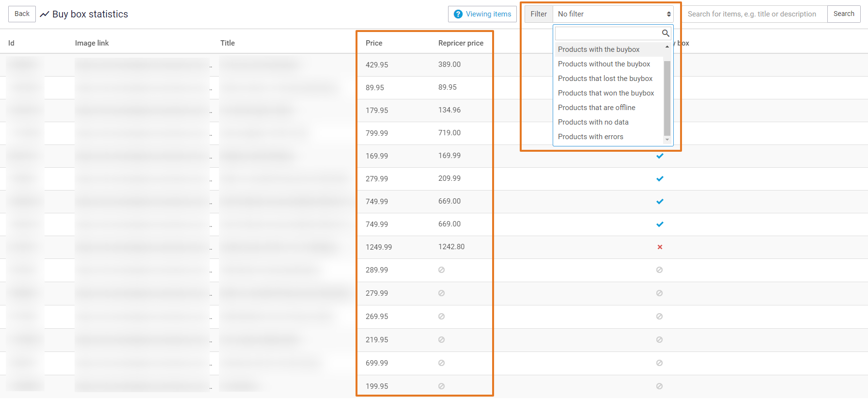The width and height of the screenshot is (868, 399).
Task: Open the Viewing items help button
Action: click(x=482, y=14)
